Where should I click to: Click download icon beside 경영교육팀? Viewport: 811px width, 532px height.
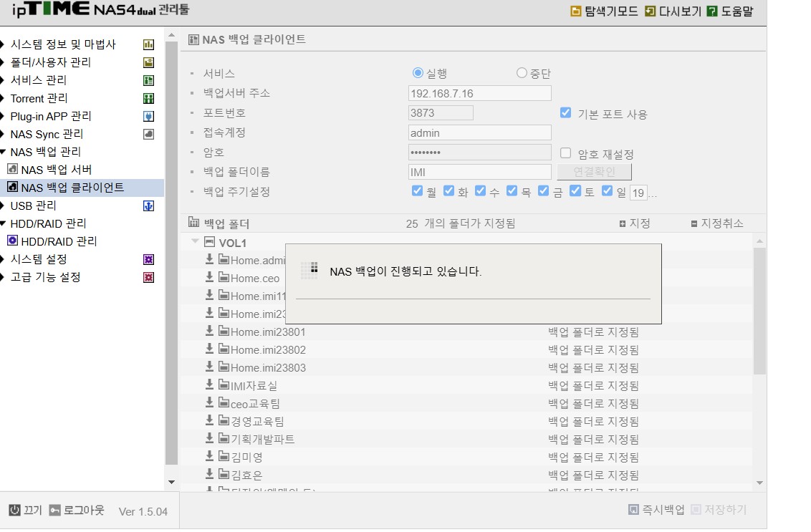[209, 420]
